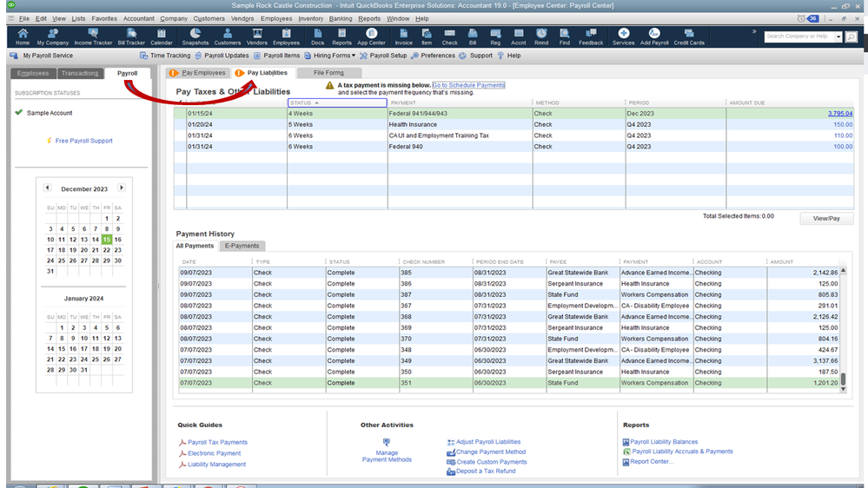Open Snapshots from the icon bar
This screenshot has width=868, height=488.
click(195, 36)
